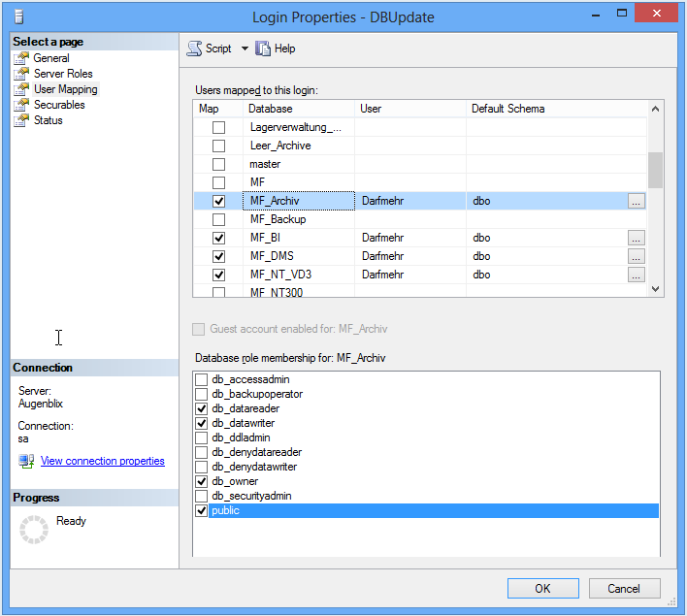Viewport: 687px width, 616px height.
Task: Select the Server Roles page icon
Action: click(21, 74)
